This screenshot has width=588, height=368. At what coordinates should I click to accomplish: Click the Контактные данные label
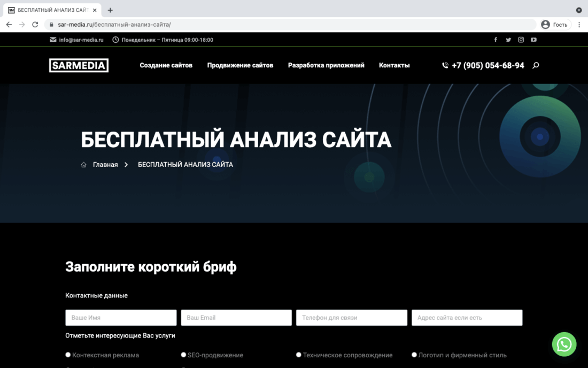96,296
